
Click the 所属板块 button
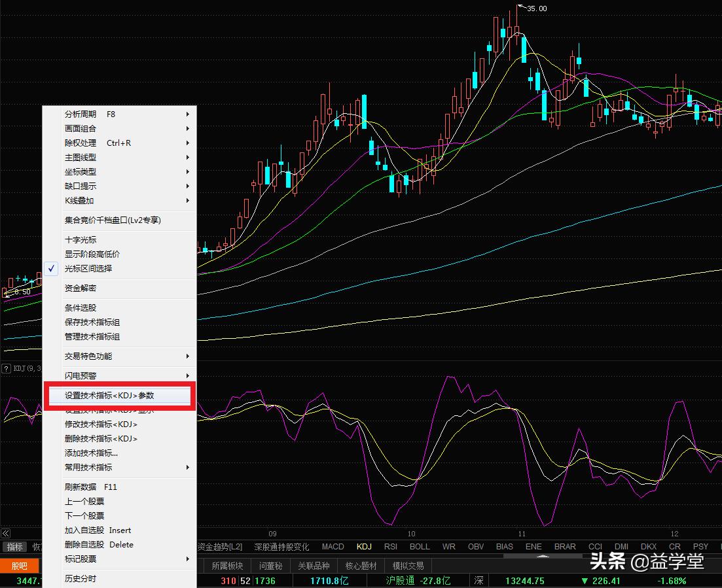[x=227, y=566]
